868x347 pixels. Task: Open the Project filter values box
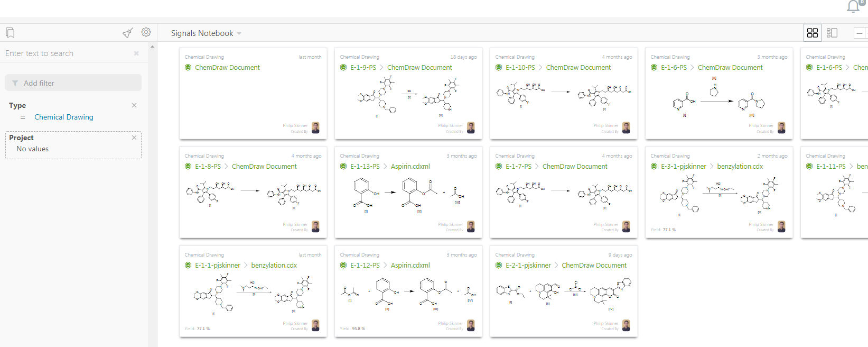pyautogui.click(x=73, y=149)
